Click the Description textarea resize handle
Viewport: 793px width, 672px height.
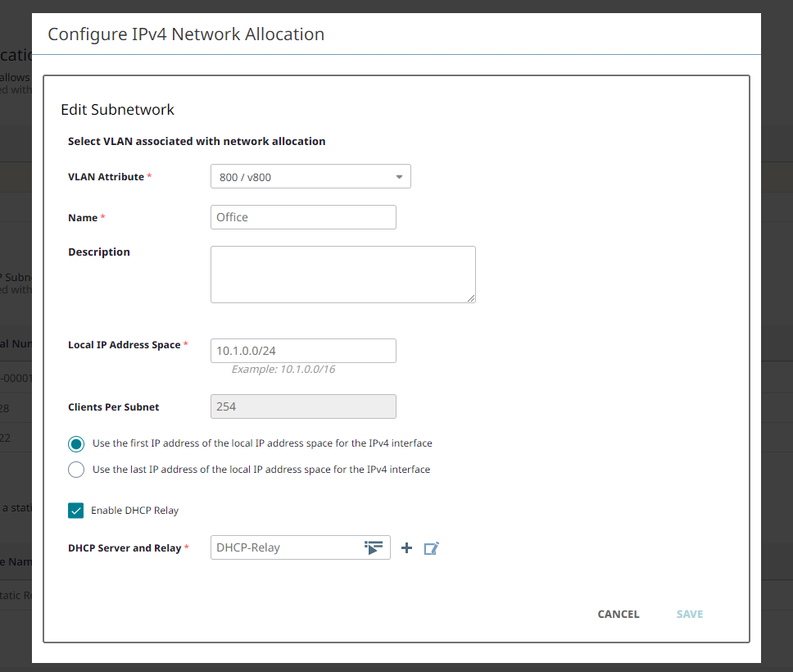click(473, 300)
